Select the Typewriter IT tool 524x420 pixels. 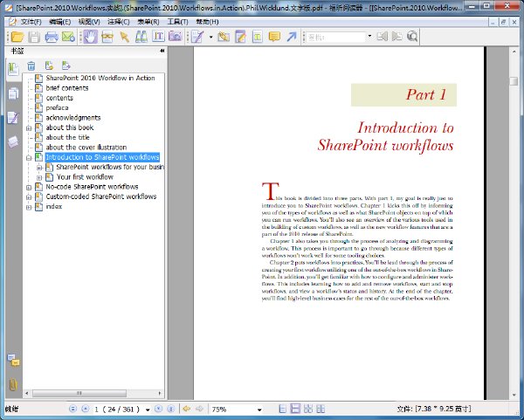[158, 37]
